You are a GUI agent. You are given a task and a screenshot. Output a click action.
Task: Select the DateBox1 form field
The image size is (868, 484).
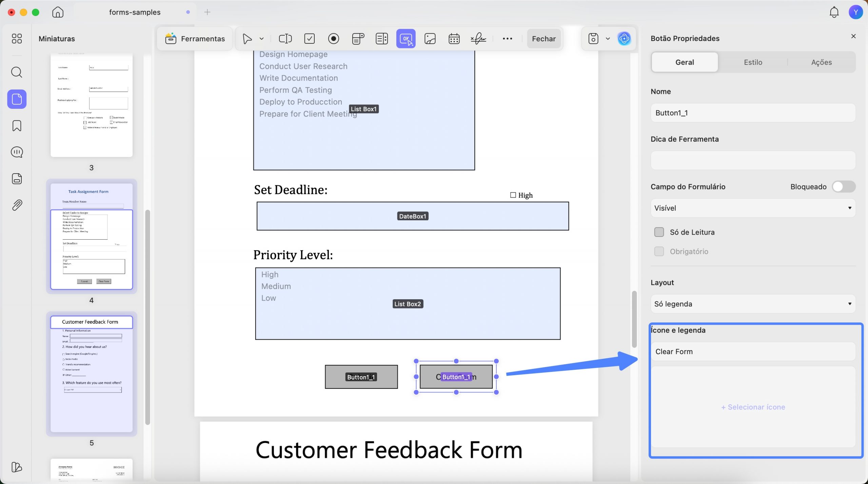[413, 216]
